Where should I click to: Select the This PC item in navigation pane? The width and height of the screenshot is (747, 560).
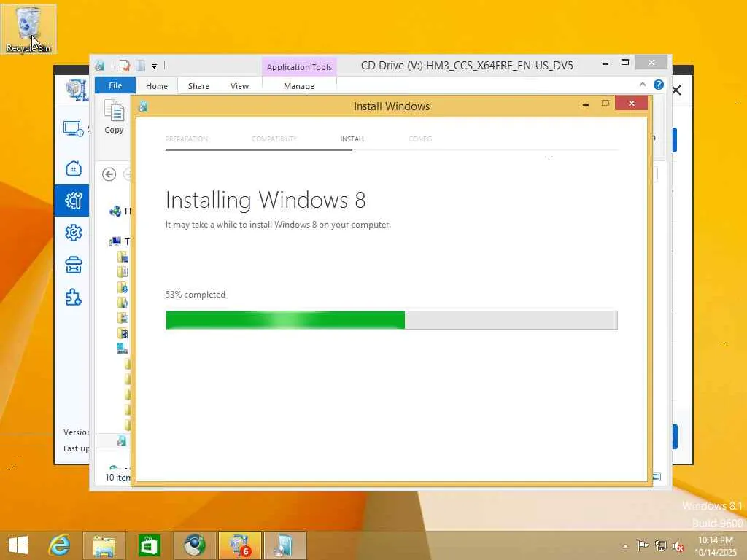point(119,241)
